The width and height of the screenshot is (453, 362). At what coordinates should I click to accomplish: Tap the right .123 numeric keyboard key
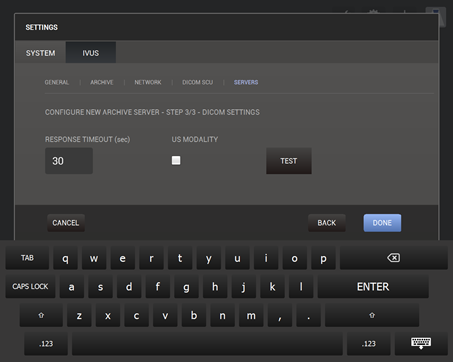click(369, 343)
